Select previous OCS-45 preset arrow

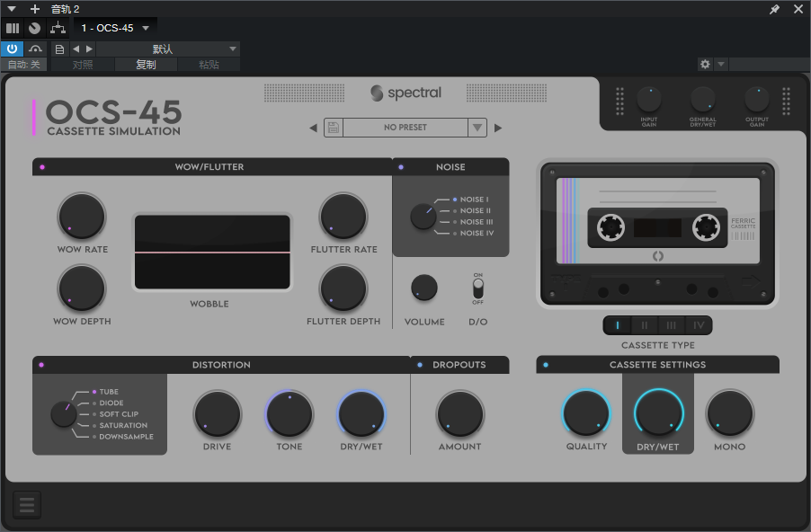pyautogui.click(x=313, y=128)
